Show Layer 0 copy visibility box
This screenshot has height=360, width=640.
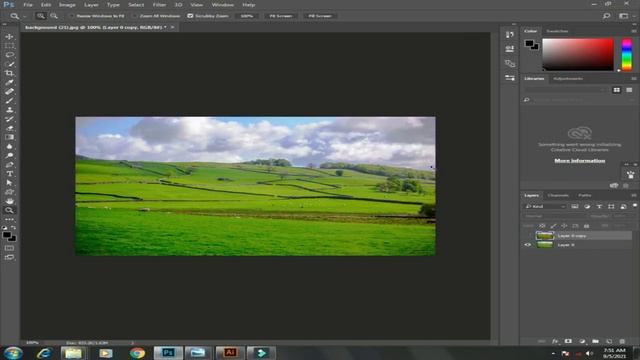point(528,236)
